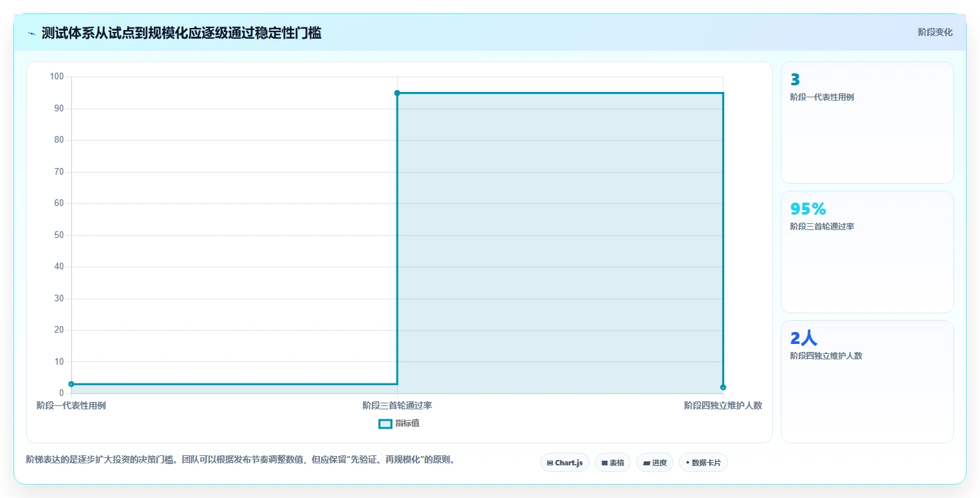Select the 数据卡片 tag chip
Screen dimensions: 980x498
pyautogui.click(x=704, y=463)
